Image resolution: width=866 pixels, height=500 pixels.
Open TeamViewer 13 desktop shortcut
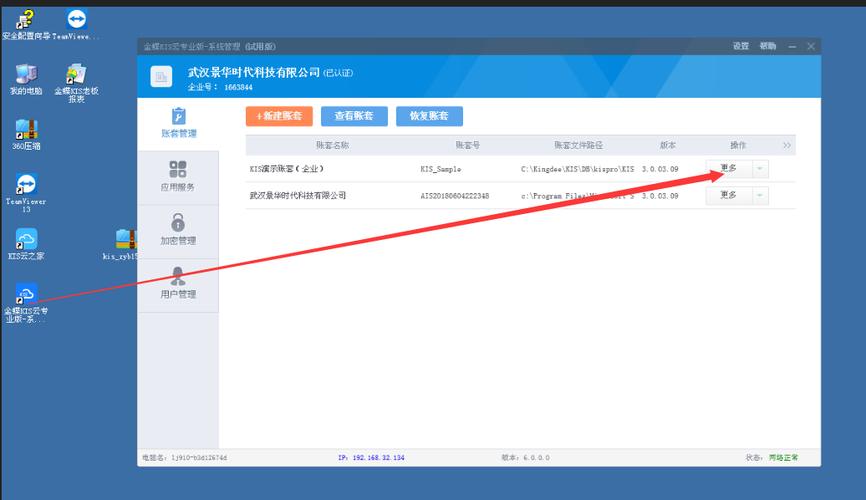26,193
